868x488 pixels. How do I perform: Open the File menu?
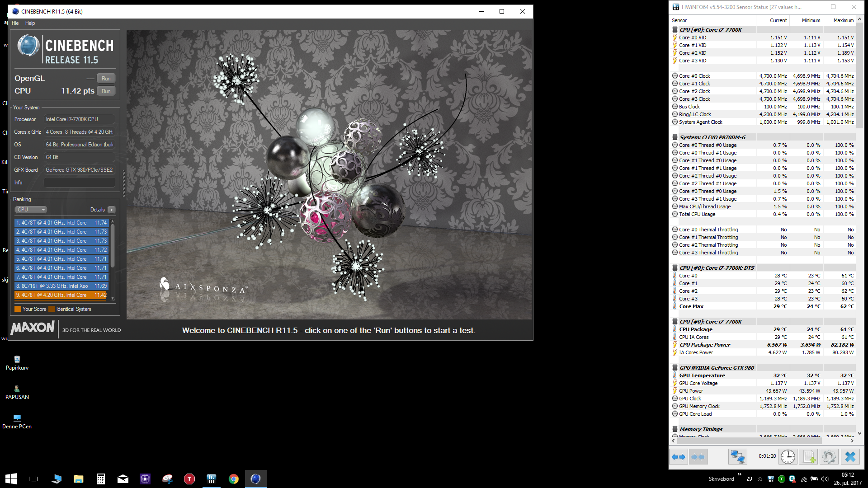(x=15, y=23)
